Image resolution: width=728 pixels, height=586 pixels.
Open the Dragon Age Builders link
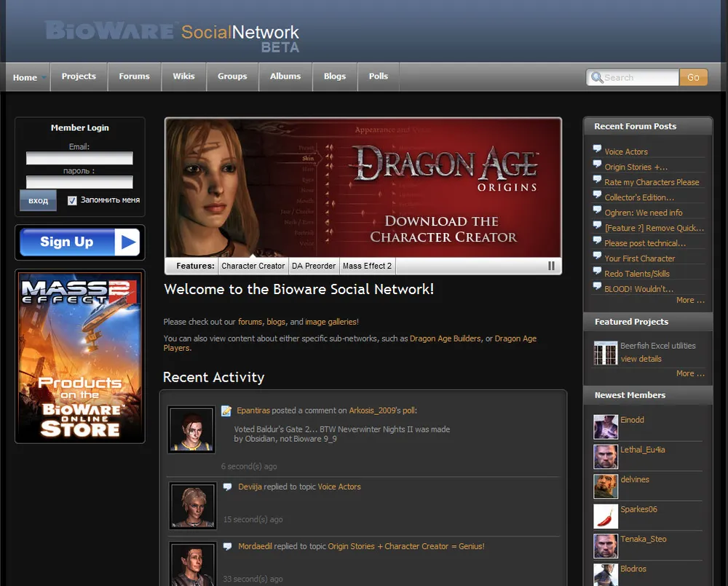click(445, 338)
